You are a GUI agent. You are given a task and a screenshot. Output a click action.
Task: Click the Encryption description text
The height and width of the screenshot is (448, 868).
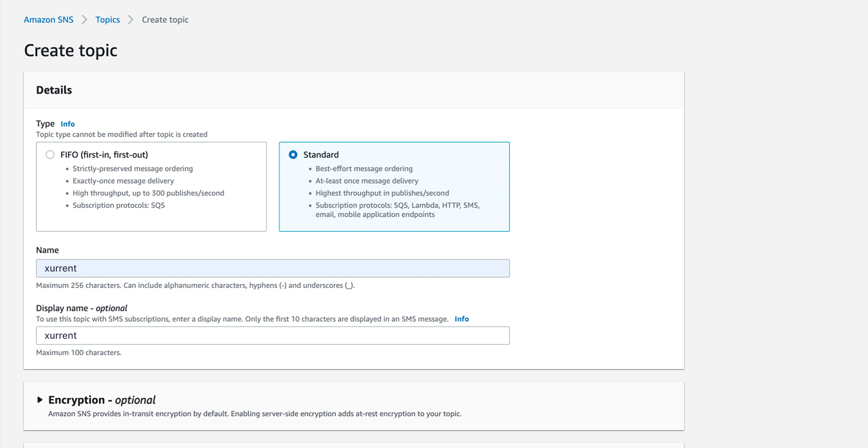coord(255,414)
